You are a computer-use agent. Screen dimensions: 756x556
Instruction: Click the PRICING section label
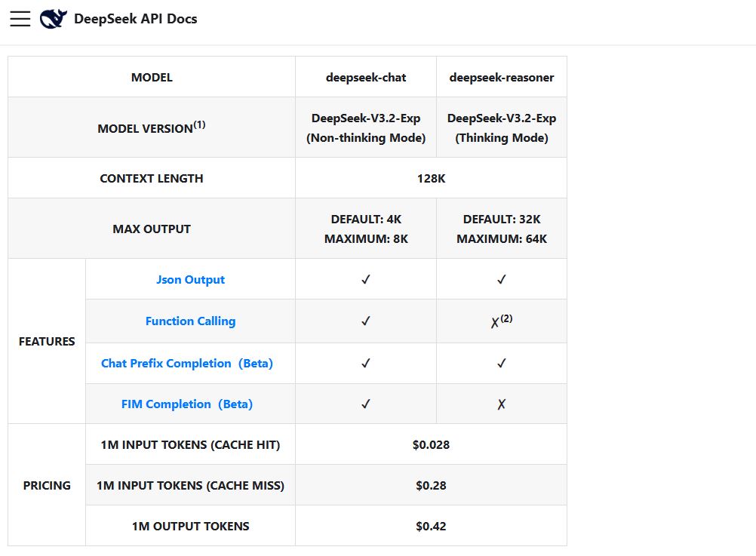tap(46, 485)
